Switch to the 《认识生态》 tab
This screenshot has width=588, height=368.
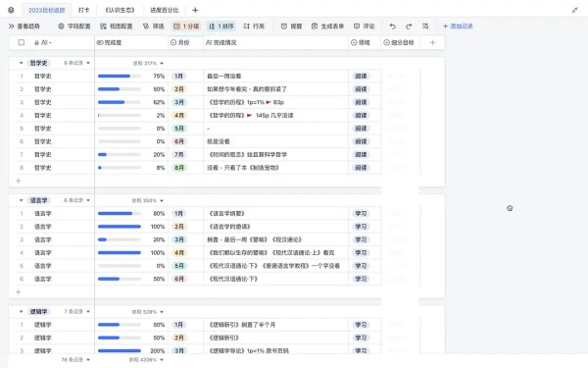[120, 10]
